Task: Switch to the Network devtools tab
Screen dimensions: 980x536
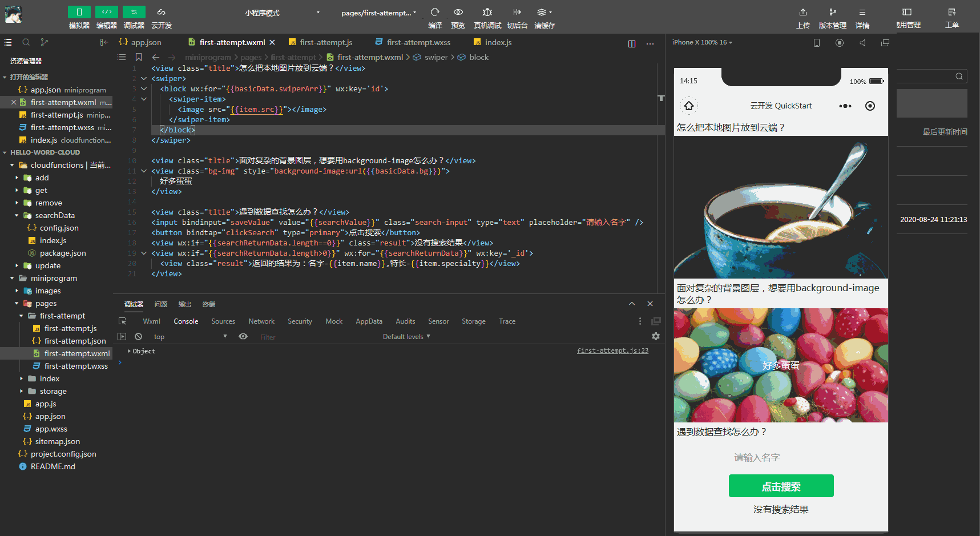Action: coord(261,321)
